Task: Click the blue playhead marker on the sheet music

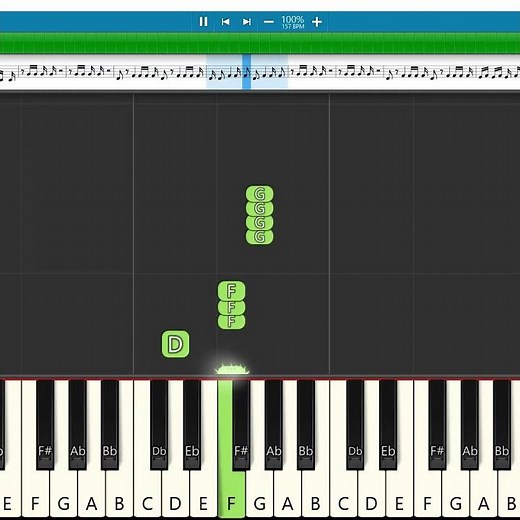Action: (x=246, y=72)
